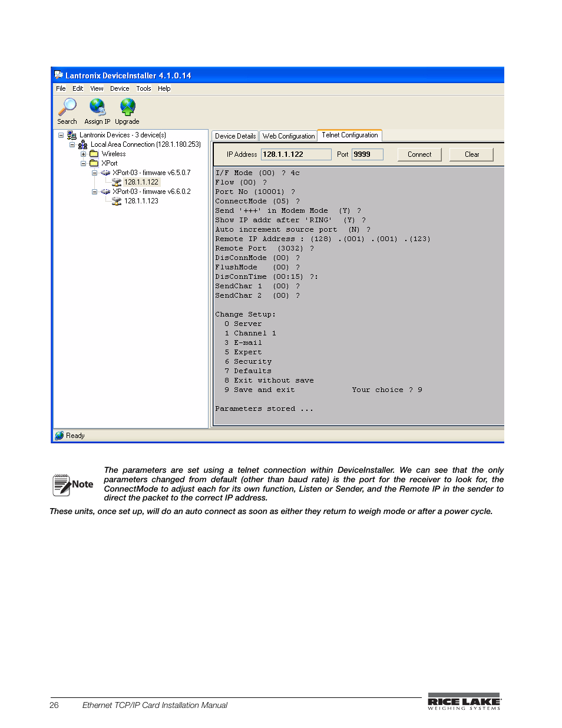562x728 pixels.
Task: Click the Clear button
Action: tap(472, 154)
